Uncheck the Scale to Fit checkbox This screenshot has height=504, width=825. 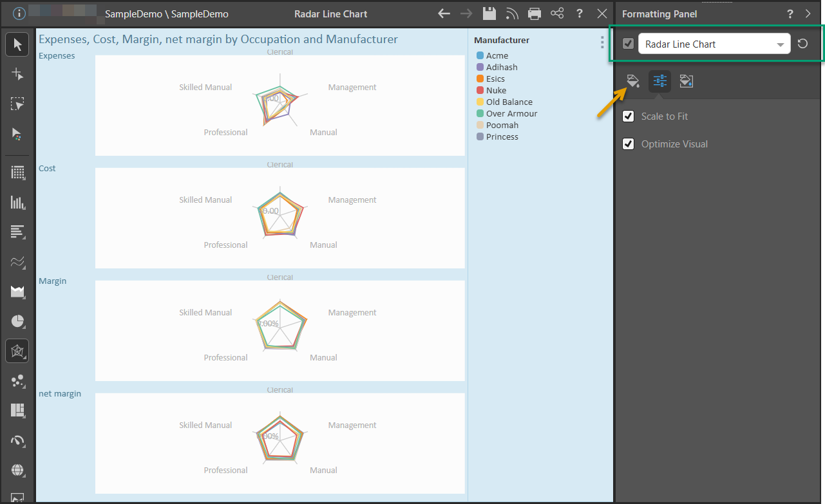click(x=629, y=117)
